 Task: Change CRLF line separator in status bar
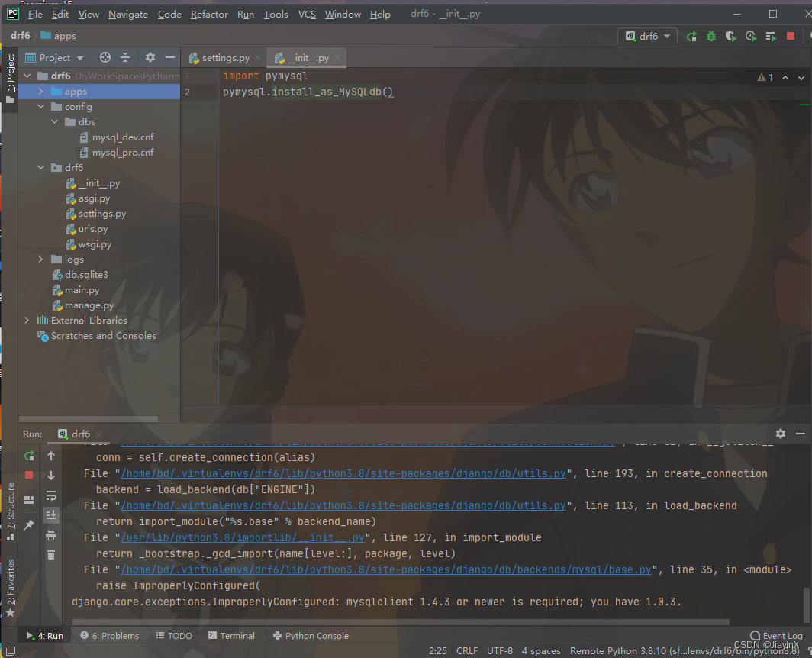click(466, 650)
